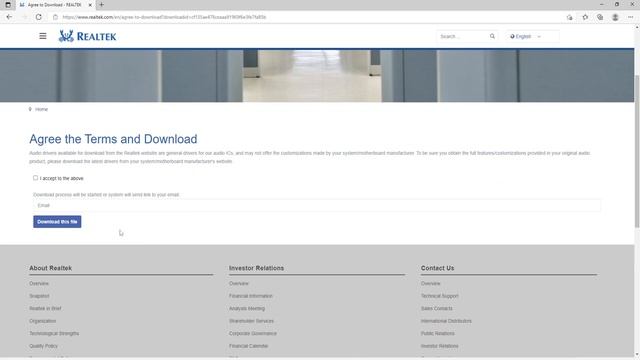Click into the site Search box
This screenshot has width=640, height=360.
click(463, 36)
